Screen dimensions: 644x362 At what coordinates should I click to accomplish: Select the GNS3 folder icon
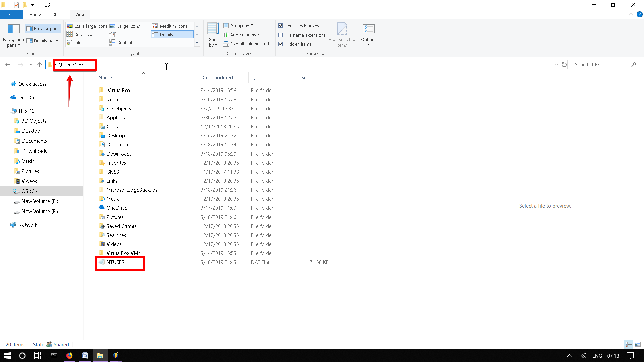coord(101,171)
